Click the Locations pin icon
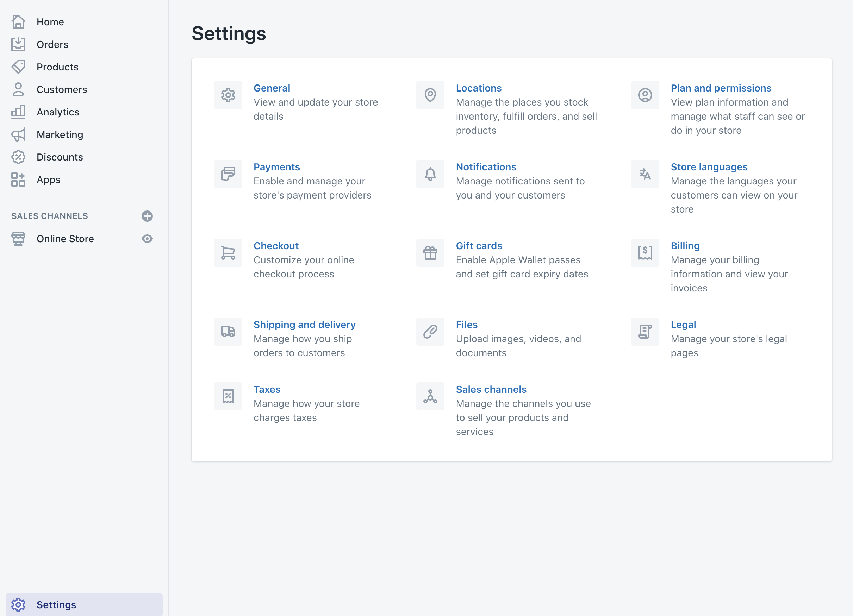Viewport: 853px width, 616px height. pyautogui.click(x=430, y=95)
